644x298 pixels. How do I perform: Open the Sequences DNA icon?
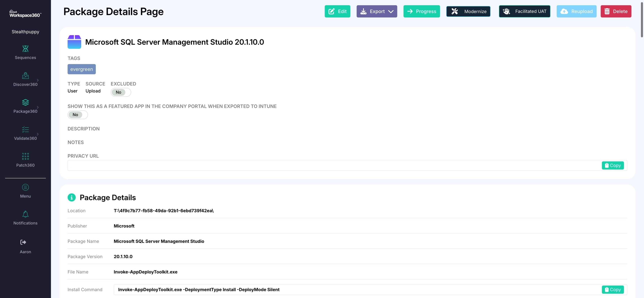point(25,48)
